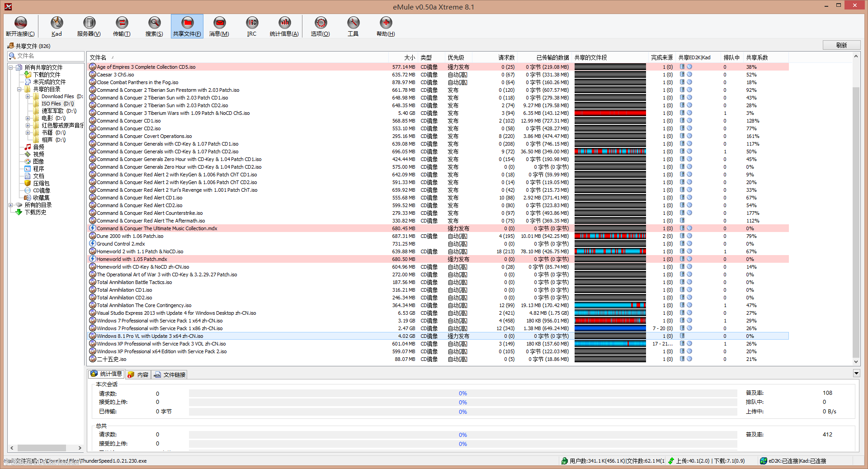Open the Transfers (传输) panel
Viewport: 868px width, 469px height.
[122, 26]
